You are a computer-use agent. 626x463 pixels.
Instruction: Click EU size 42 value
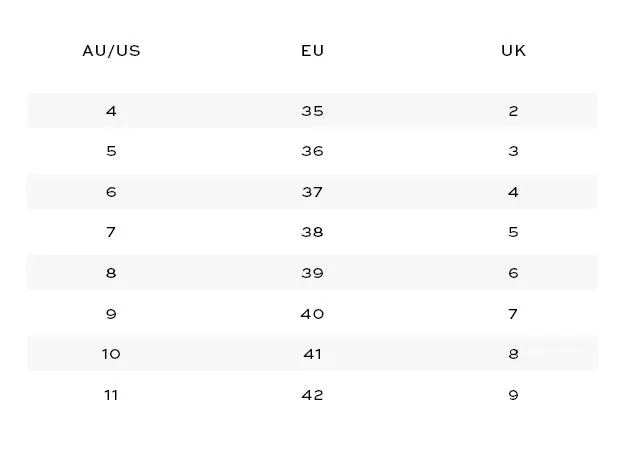(x=312, y=395)
